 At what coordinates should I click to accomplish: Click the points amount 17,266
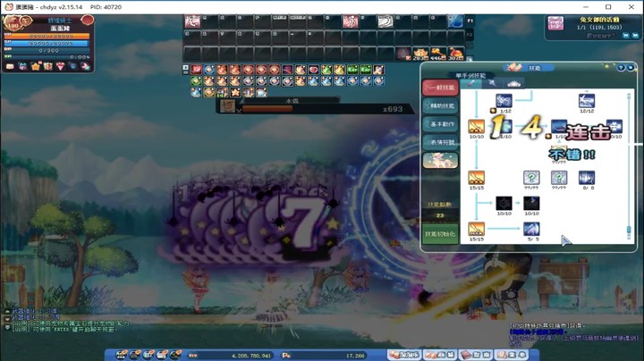[x=355, y=356]
